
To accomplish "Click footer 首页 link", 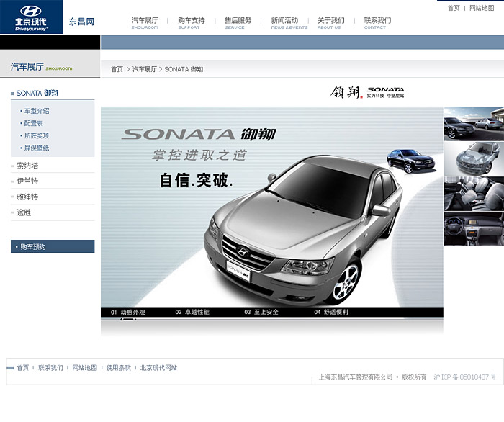I will 23,368.
